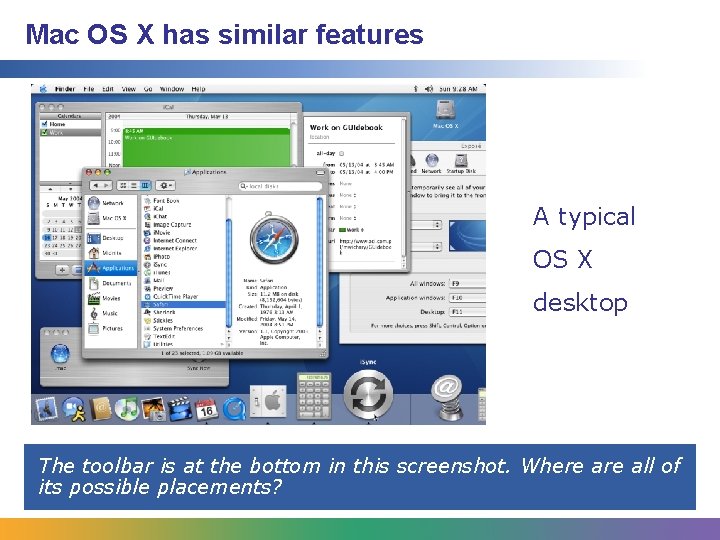The image size is (720, 540).
Task: Click the Bluetooth status icon in menu bar
Action: [x=416, y=89]
